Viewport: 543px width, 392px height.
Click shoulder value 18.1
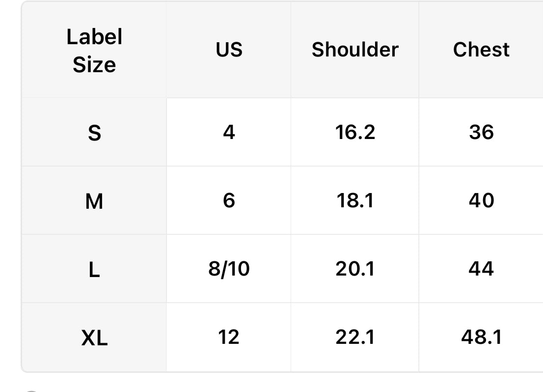(x=355, y=200)
